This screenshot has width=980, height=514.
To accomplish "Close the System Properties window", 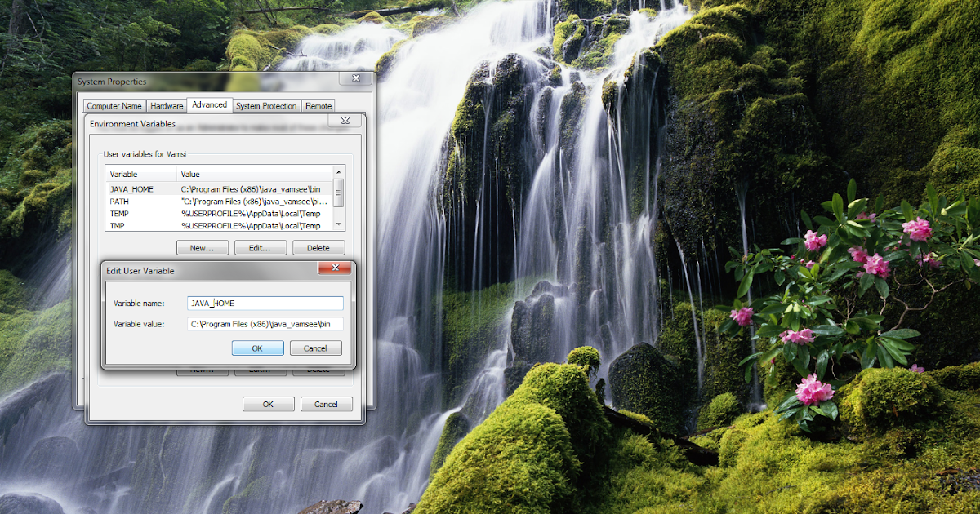I will click(356, 79).
